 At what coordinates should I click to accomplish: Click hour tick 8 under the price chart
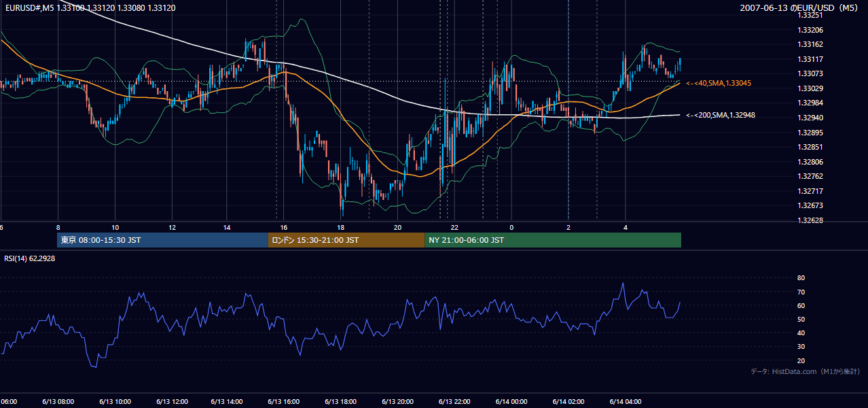tap(58, 227)
